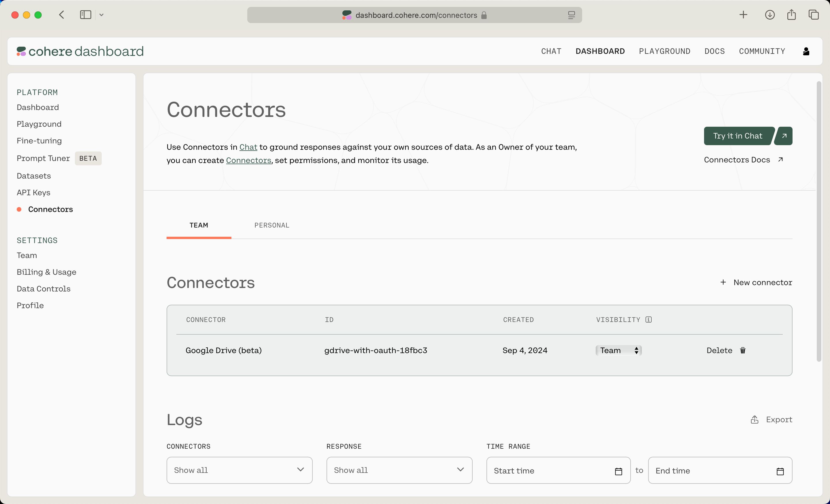Open the user account profile icon
Image resolution: width=830 pixels, height=504 pixels.
pyautogui.click(x=806, y=51)
